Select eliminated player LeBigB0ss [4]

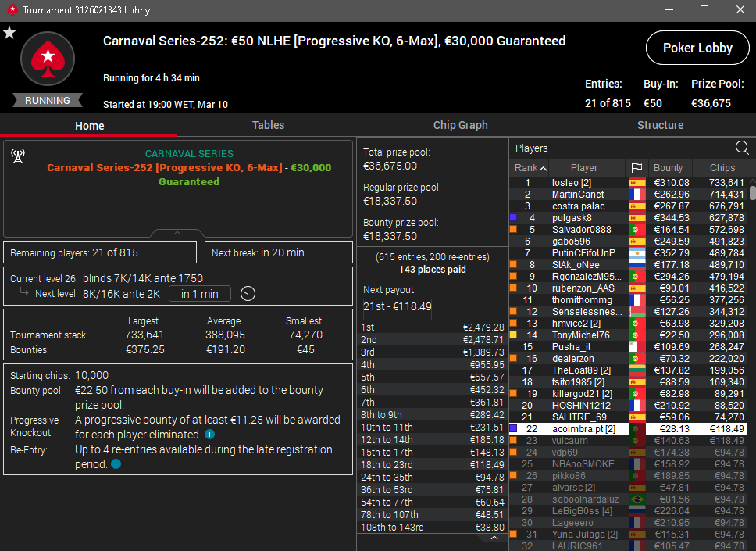[582, 511]
